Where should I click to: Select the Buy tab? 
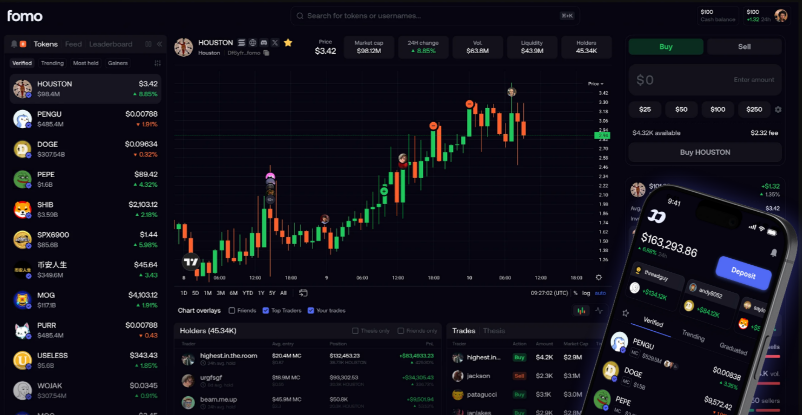(666, 47)
